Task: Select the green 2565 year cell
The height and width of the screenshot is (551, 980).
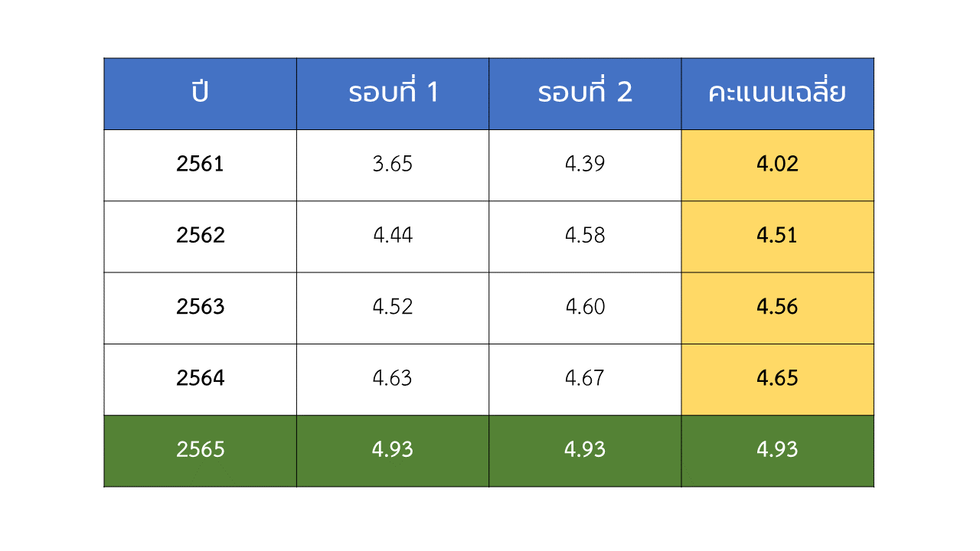Action: (x=201, y=451)
